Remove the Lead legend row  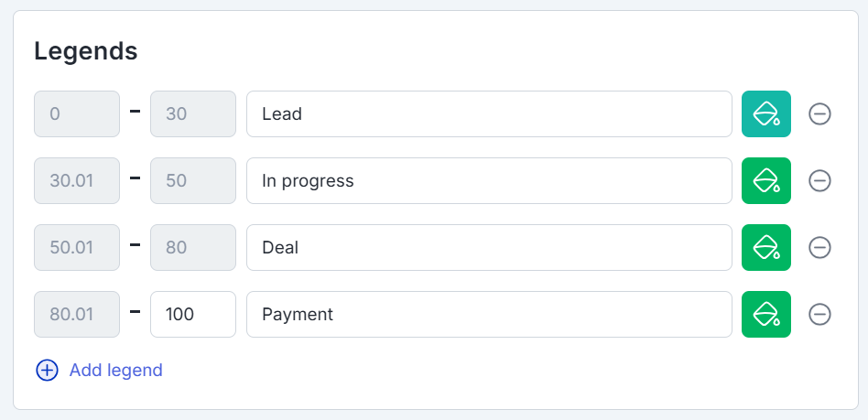click(x=819, y=114)
